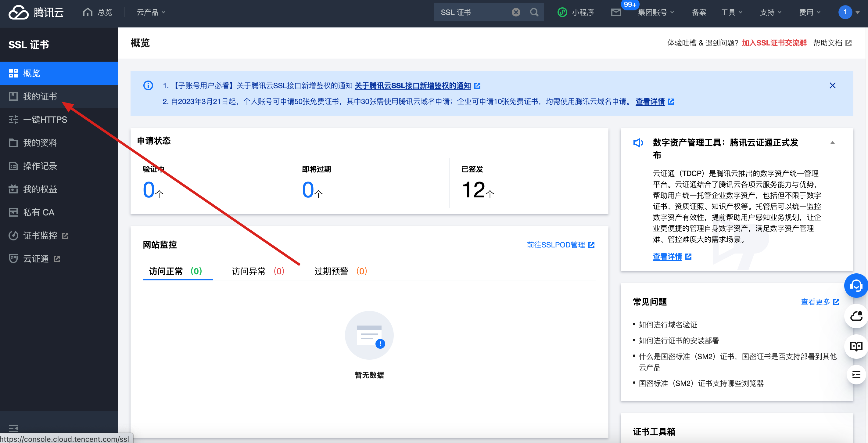Switch to the 访问异常 tab

(258, 271)
